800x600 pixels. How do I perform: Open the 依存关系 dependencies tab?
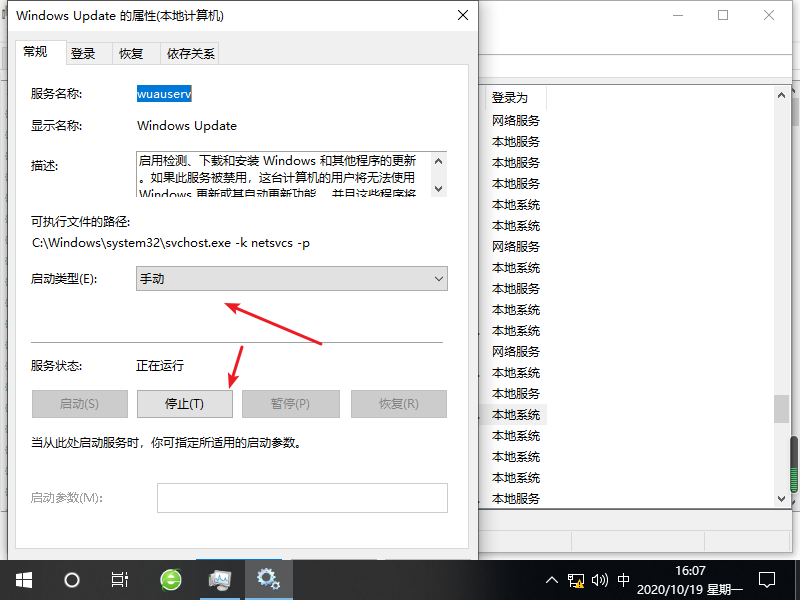click(x=190, y=54)
